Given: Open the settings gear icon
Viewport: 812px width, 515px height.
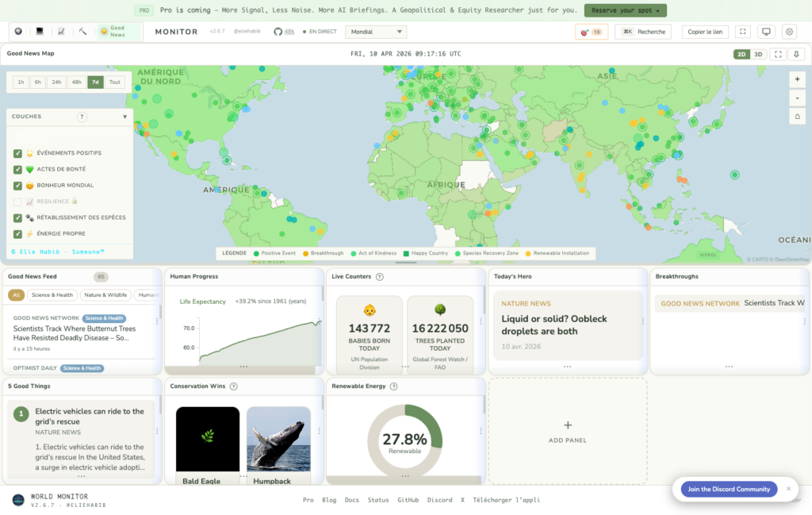Looking at the screenshot, I should tap(789, 32).
